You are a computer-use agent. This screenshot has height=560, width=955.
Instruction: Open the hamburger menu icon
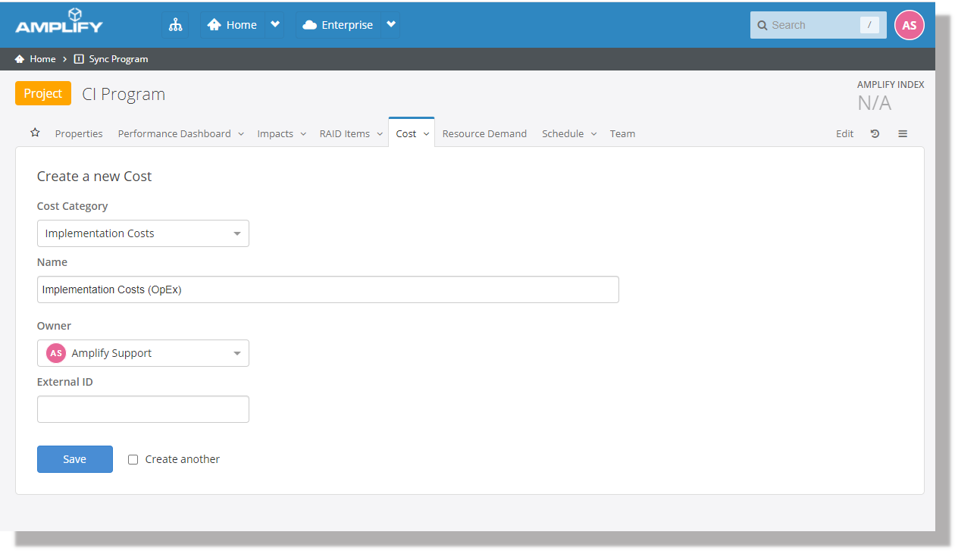click(x=903, y=133)
